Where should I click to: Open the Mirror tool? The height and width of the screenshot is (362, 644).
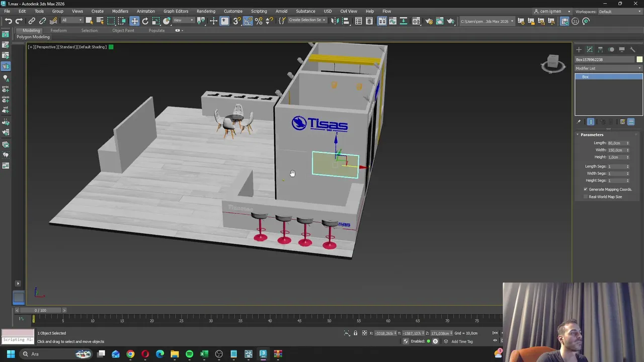[335, 21]
